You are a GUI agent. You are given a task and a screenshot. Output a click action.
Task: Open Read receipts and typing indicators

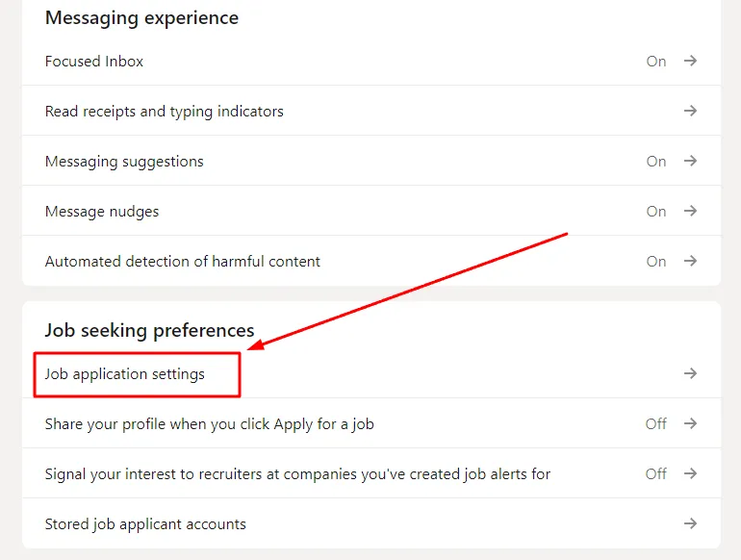(x=165, y=111)
